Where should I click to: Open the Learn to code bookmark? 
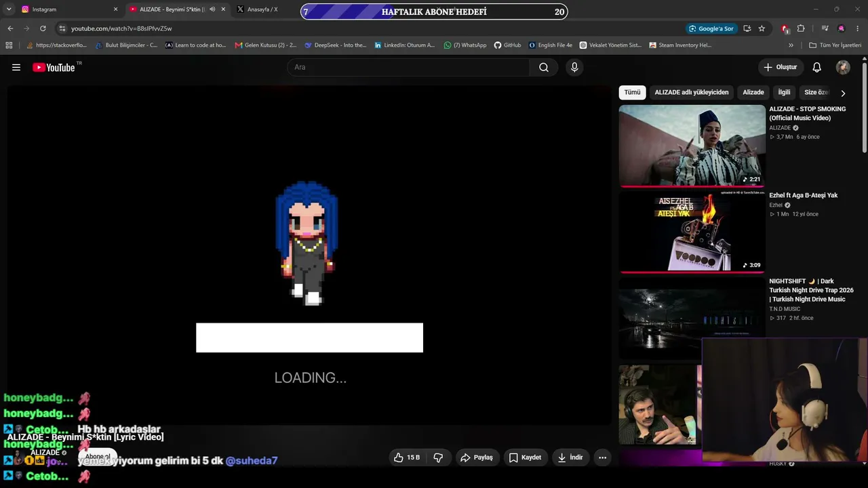[x=196, y=45]
